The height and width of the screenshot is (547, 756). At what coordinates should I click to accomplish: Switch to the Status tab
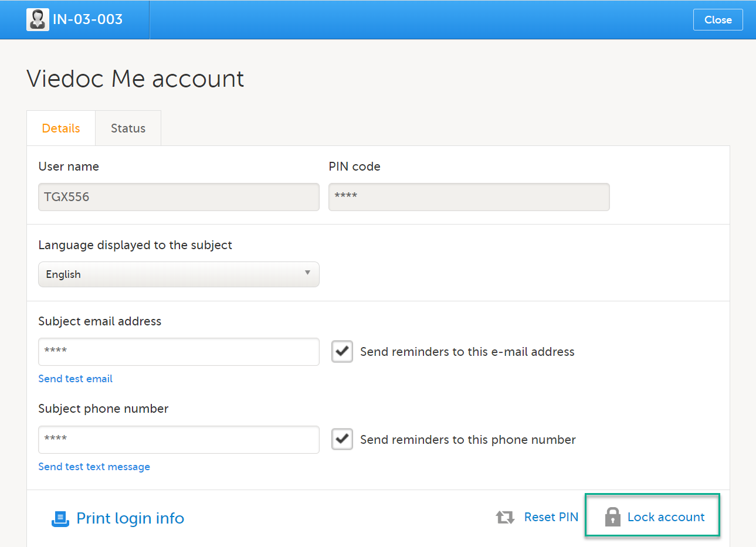[128, 128]
